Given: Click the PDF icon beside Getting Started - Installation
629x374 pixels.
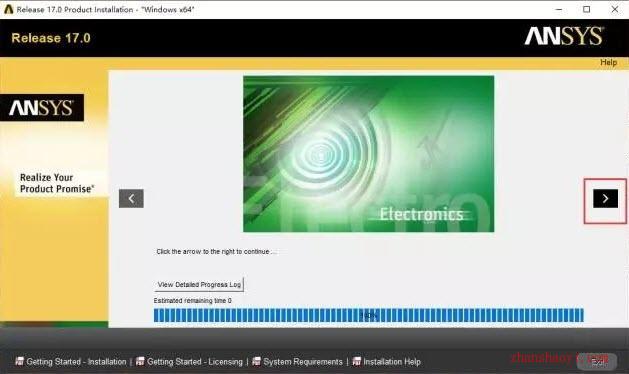Looking at the screenshot, I should (x=19, y=361).
